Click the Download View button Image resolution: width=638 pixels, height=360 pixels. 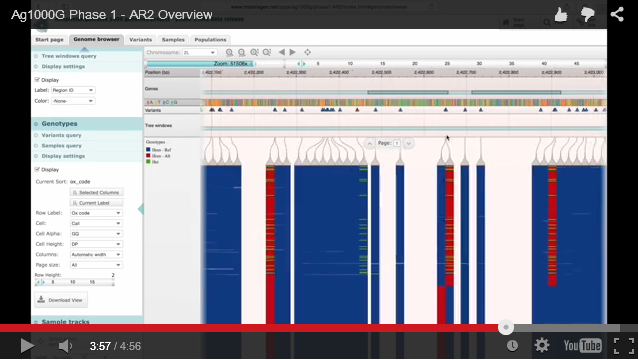(x=61, y=300)
